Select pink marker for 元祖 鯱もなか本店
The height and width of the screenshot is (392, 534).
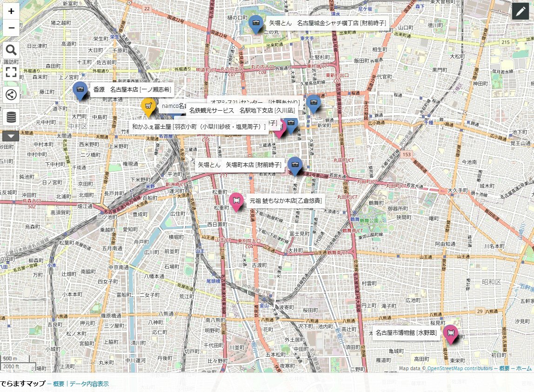coord(236,202)
